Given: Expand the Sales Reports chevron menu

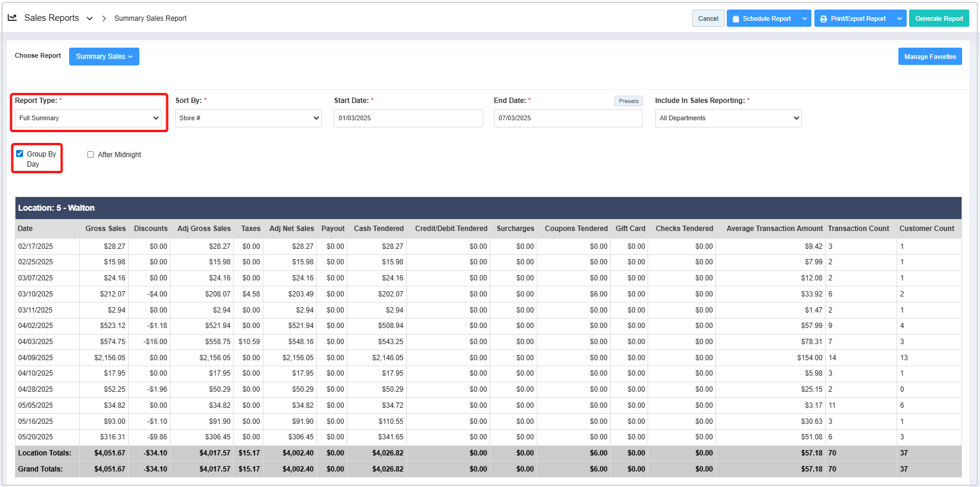Looking at the screenshot, I should click(89, 18).
